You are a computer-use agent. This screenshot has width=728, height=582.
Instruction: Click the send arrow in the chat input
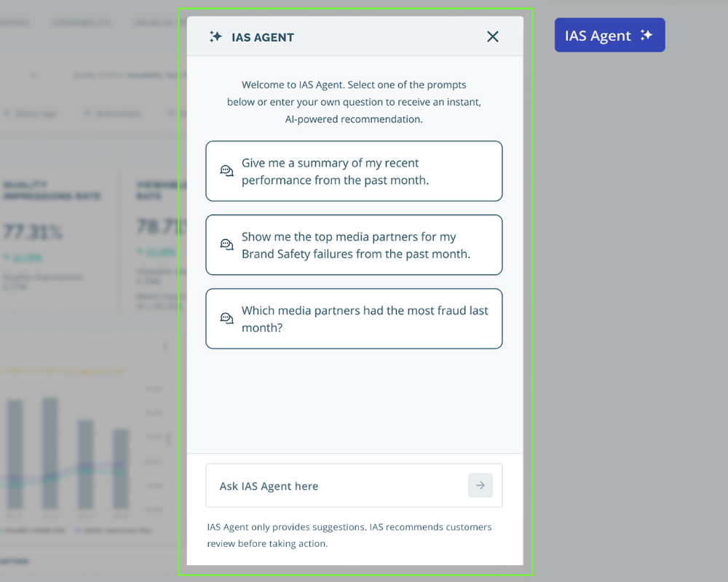(x=480, y=485)
